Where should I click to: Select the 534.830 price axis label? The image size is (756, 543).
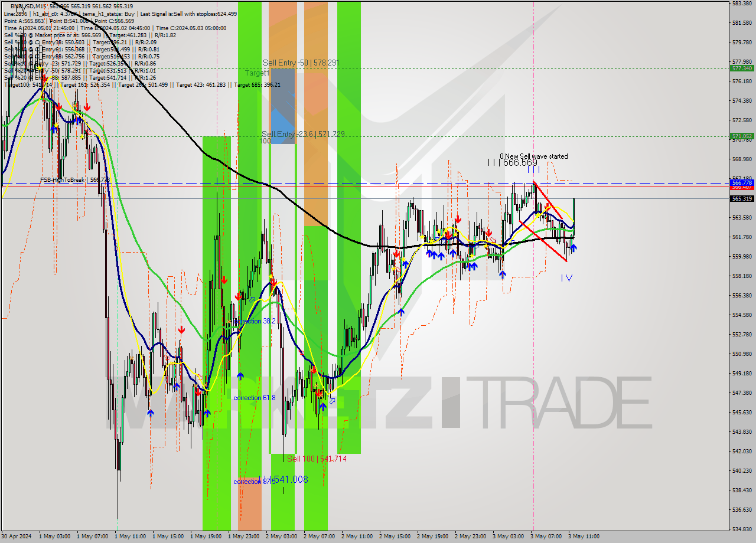[741, 529]
